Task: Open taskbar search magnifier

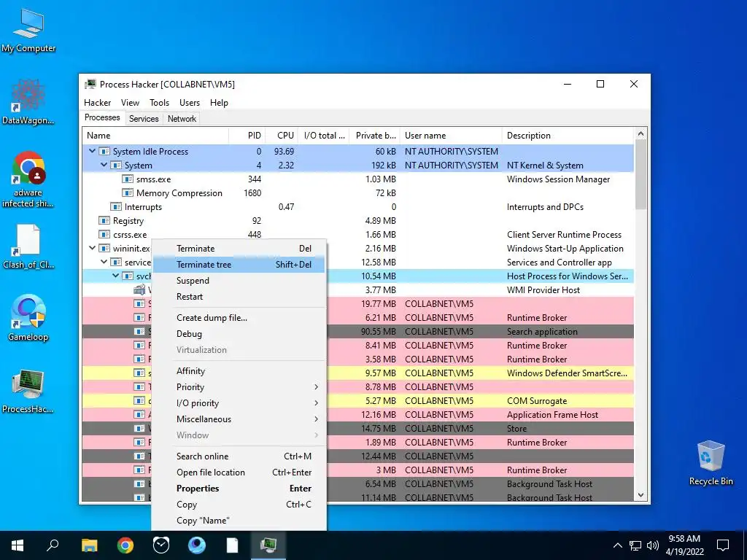Action: click(x=53, y=545)
